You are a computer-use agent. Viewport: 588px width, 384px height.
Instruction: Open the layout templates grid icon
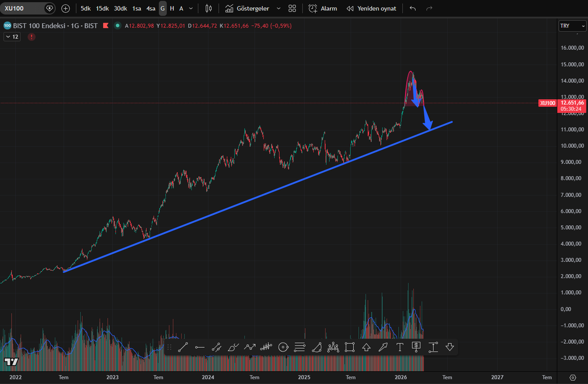pos(292,8)
